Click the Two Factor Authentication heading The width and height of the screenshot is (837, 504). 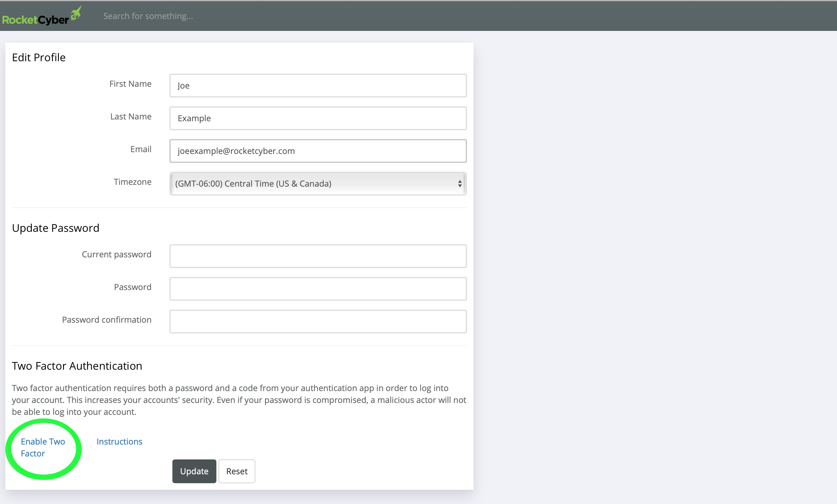[x=77, y=366]
